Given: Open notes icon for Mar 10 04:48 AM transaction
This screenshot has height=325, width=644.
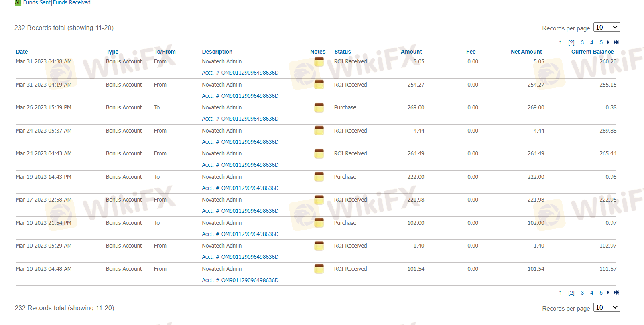Looking at the screenshot, I should (x=319, y=269).
